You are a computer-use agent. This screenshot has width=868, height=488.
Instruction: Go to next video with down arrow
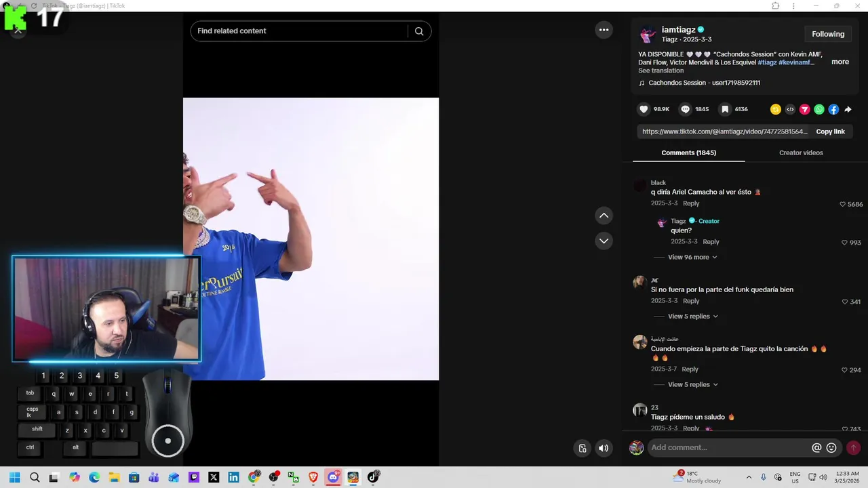click(x=604, y=241)
